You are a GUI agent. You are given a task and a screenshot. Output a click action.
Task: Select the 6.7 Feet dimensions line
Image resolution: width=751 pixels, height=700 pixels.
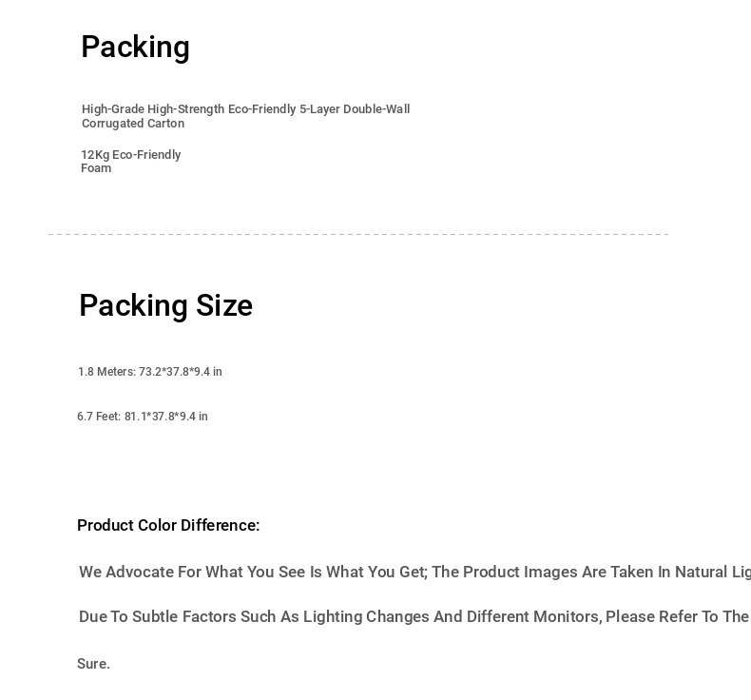143,417
